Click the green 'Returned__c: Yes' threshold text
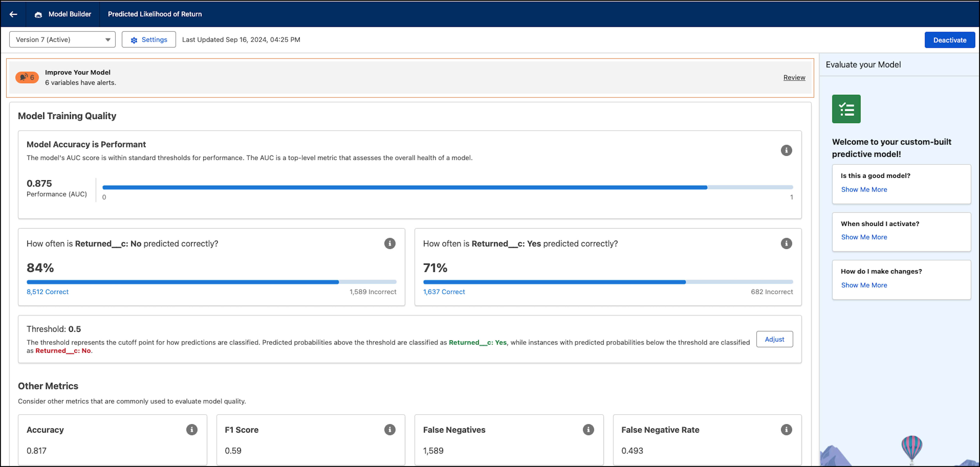The width and height of the screenshot is (980, 467). (477, 342)
